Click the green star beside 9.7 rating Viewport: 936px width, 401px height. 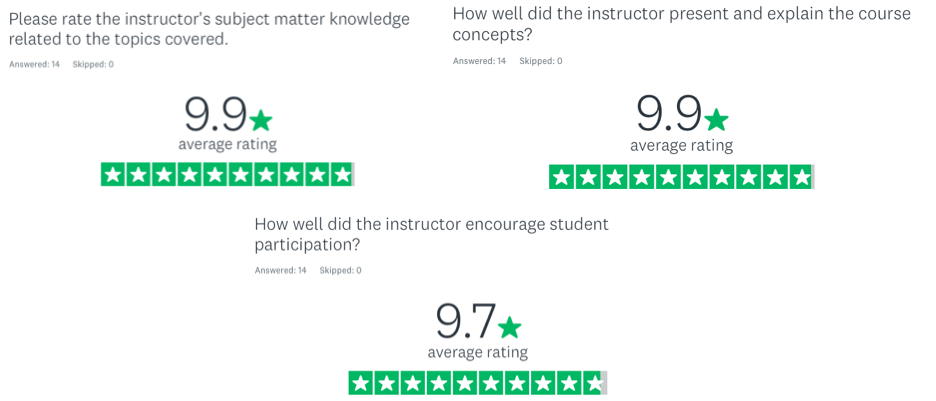tap(509, 326)
